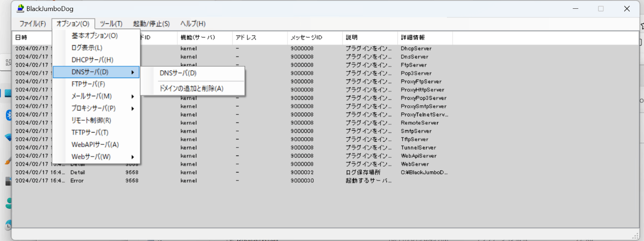Click the BlackJumboDog app icon in title bar

pos(20,8)
